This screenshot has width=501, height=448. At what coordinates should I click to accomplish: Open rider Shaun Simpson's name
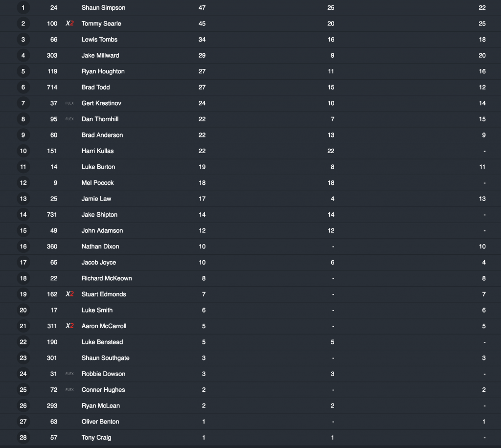[x=103, y=8]
